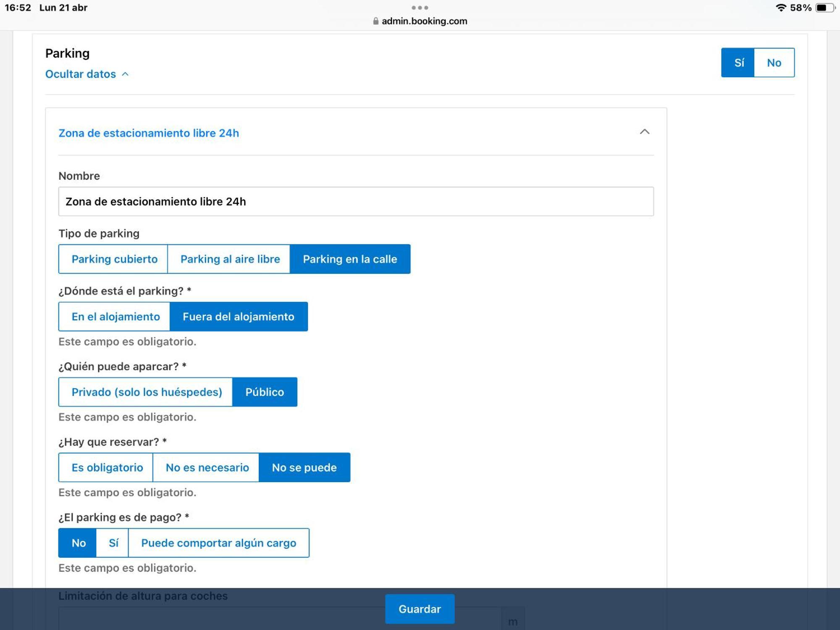Tap the lock icon in address bar

tap(376, 21)
